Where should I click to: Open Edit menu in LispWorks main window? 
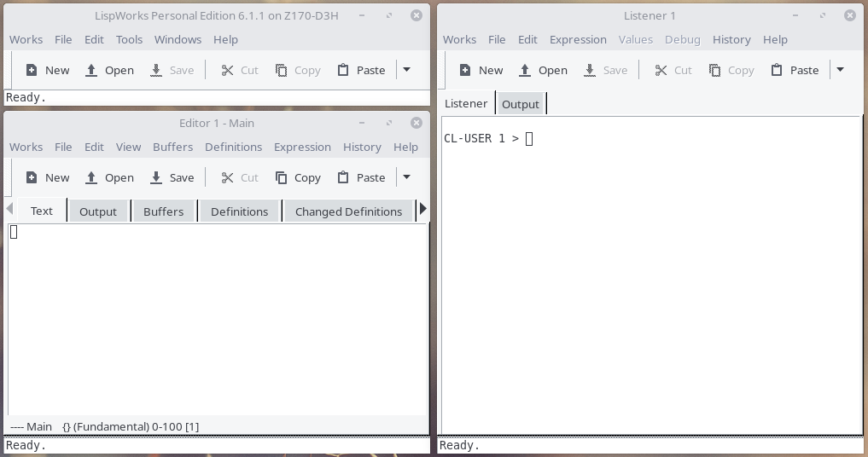[x=94, y=40]
